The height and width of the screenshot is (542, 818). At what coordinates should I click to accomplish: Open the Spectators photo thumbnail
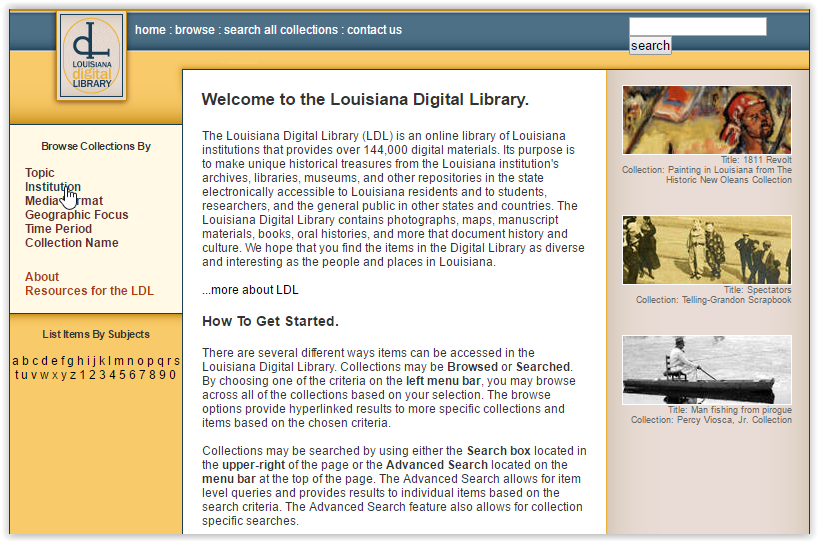coord(707,250)
